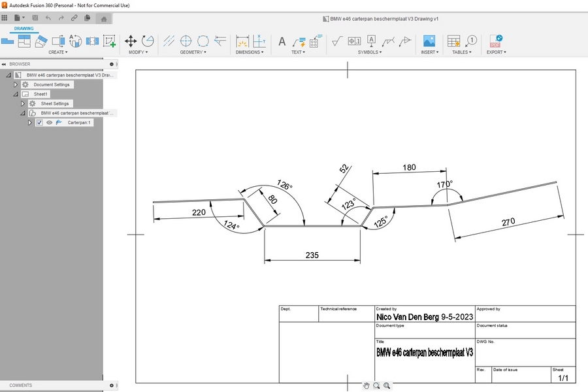
Task: Select the Dimension tool
Action: point(242,41)
